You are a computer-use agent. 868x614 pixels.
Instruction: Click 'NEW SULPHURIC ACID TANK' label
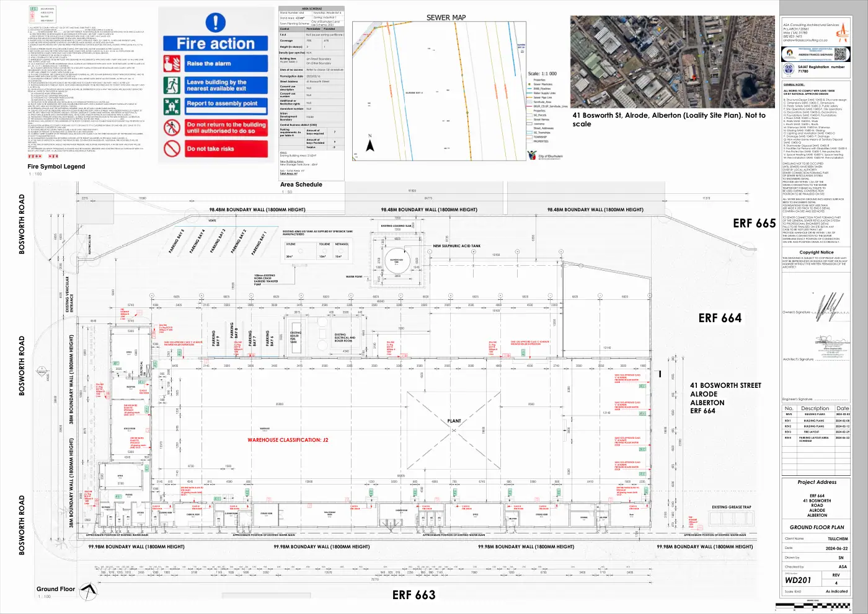click(457, 246)
